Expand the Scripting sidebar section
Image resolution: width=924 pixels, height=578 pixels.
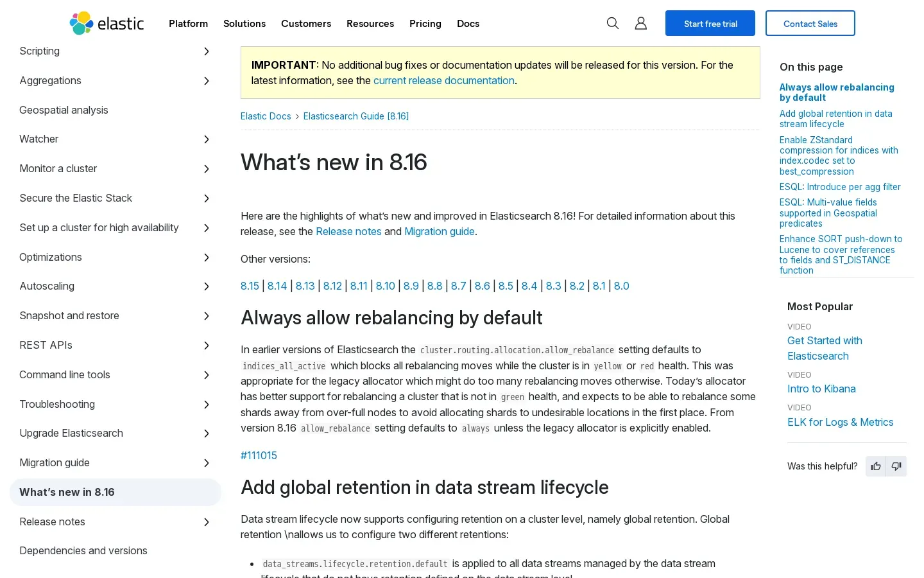pos(207,51)
